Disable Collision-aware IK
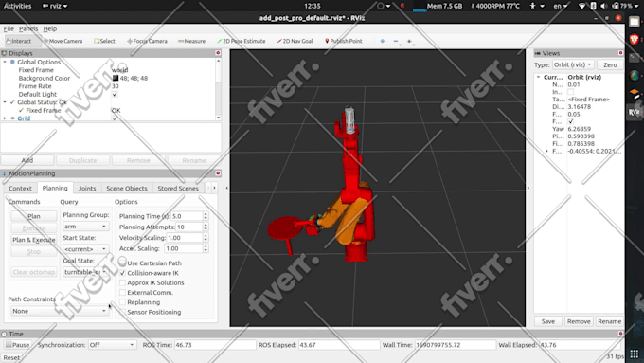 [122, 273]
